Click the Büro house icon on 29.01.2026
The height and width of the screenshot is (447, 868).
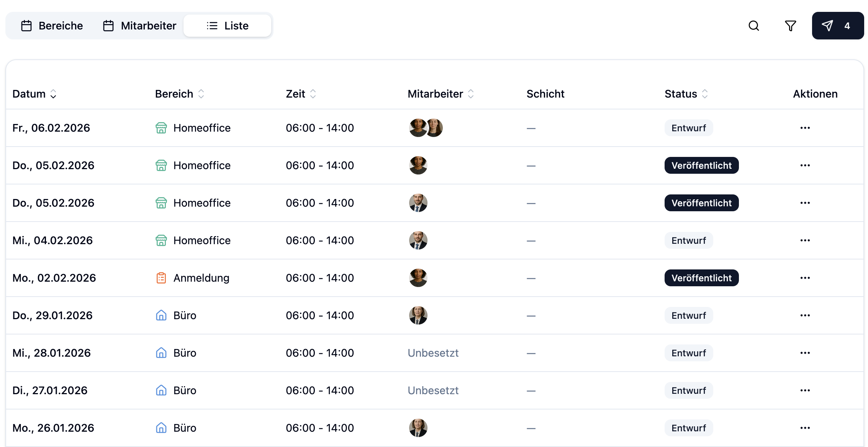[x=161, y=315]
